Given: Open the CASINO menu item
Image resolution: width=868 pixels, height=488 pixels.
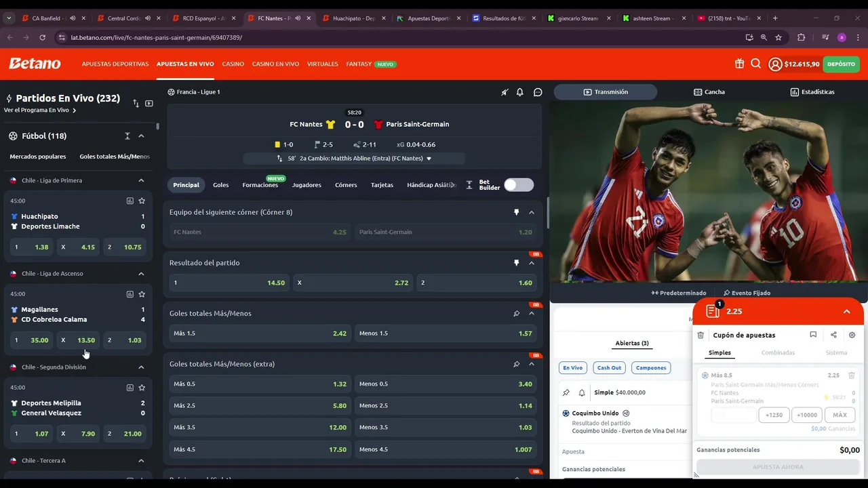Looking at the screenshot, I should tap(233, 64).
